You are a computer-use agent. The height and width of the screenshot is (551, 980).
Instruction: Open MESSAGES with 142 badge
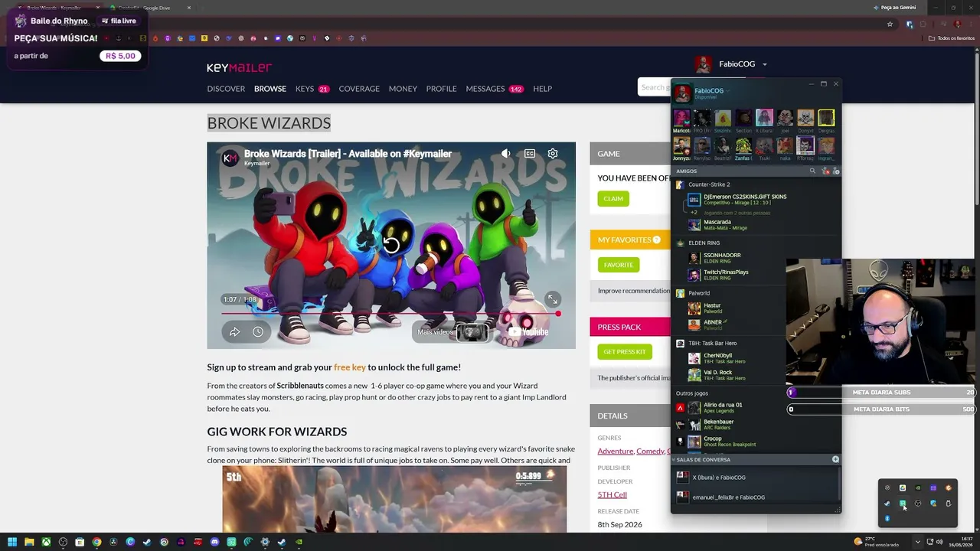click(x=495, y=89)
